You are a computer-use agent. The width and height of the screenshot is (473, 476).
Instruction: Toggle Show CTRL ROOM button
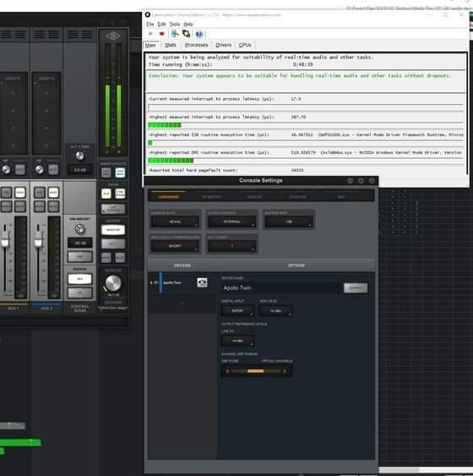[x=120, y=194]
